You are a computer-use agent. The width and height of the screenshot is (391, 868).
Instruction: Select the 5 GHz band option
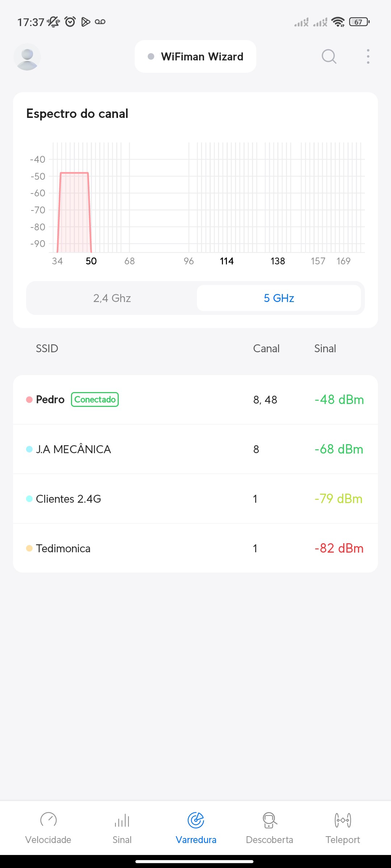point(279,298)
